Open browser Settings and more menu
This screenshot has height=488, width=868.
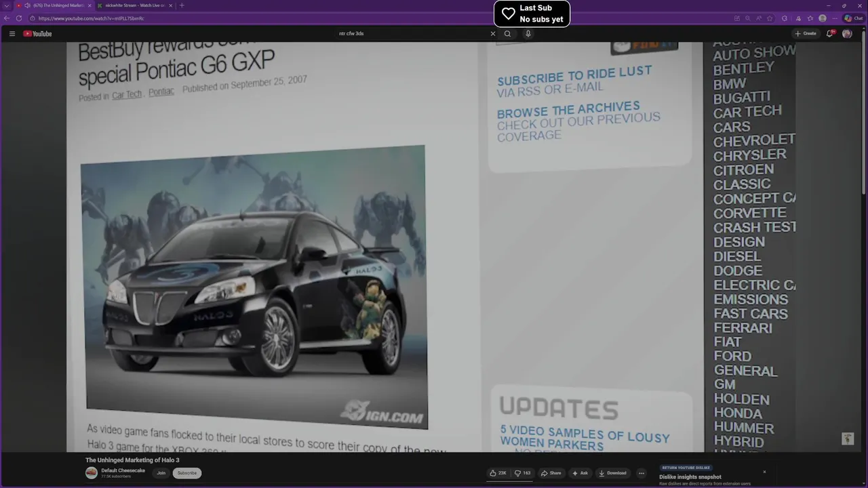click(835, 18)
